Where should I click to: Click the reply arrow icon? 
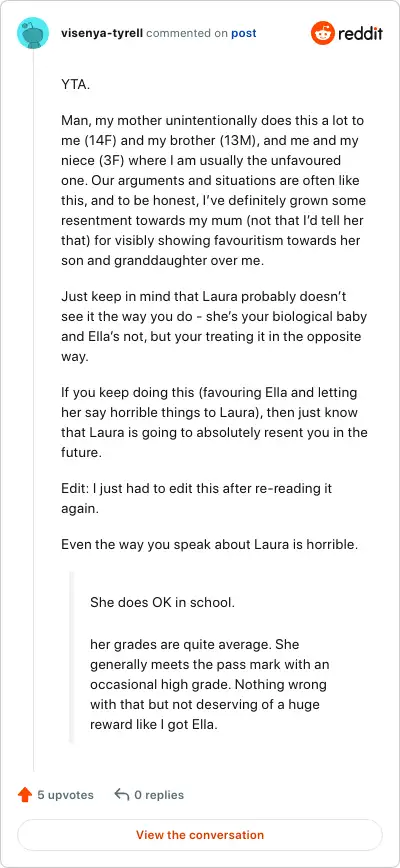tap(122, 795)
